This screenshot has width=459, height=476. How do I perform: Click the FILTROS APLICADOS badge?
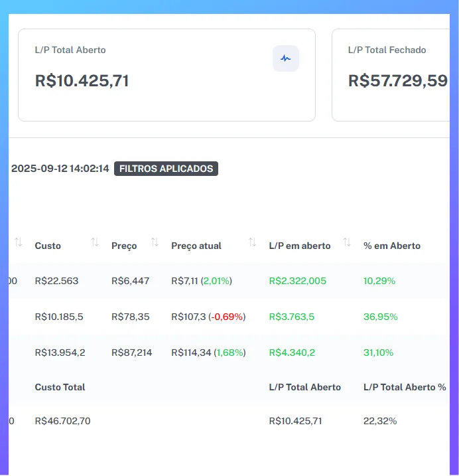[166, 169]
